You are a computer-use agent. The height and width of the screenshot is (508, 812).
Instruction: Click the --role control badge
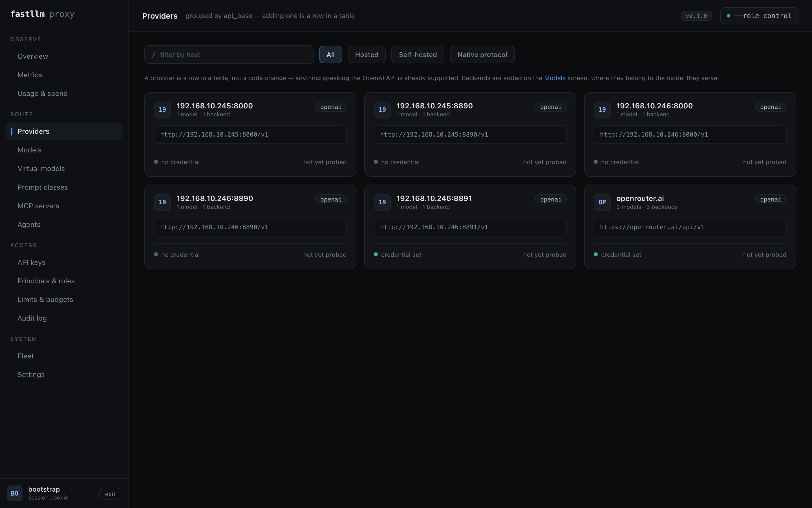759,16
